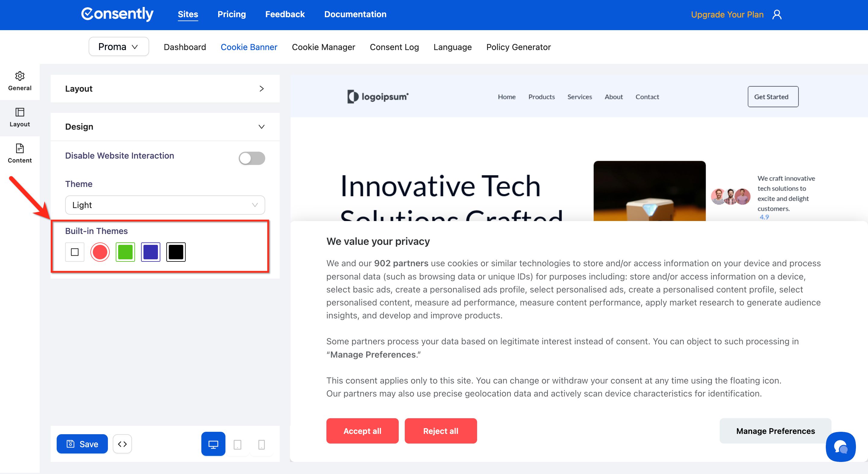Open the Theme dropdown showing Light
Viewport: 868px width, 474px height.
point(165,205)
